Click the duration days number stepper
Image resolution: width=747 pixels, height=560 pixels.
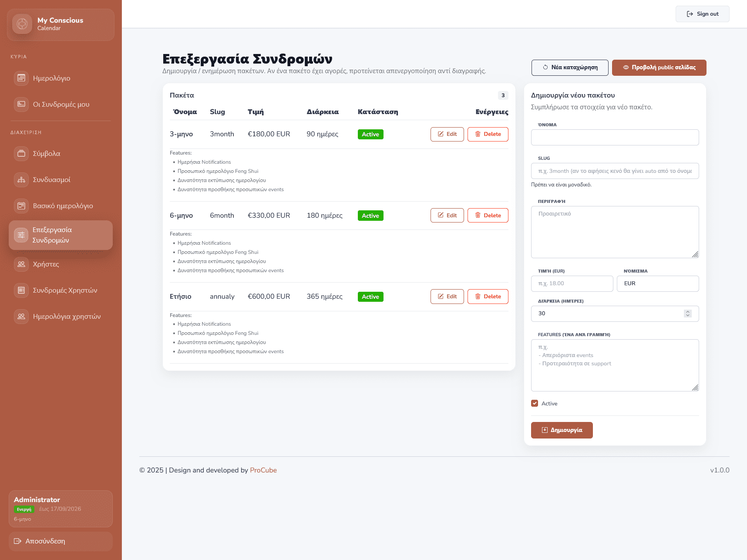[x=687, y=314]
